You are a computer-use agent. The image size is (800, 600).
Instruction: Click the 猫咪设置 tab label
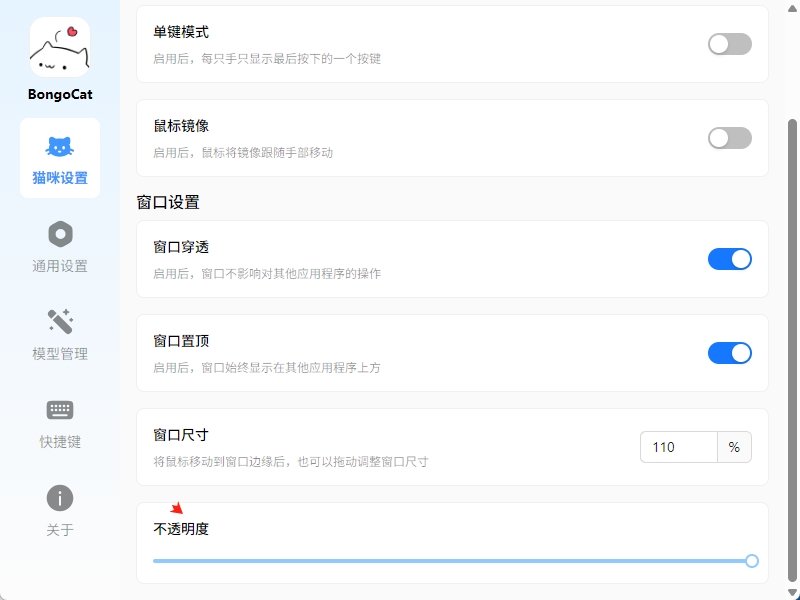60,178
